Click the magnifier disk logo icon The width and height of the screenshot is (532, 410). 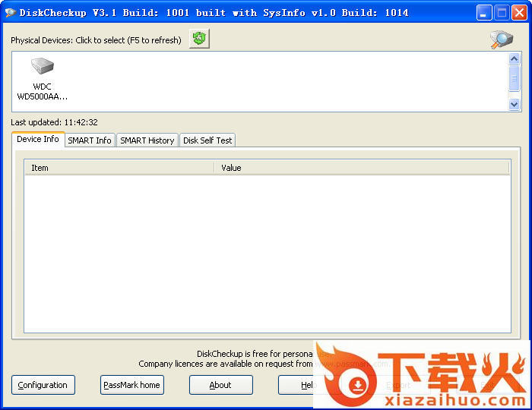(502, 39)
